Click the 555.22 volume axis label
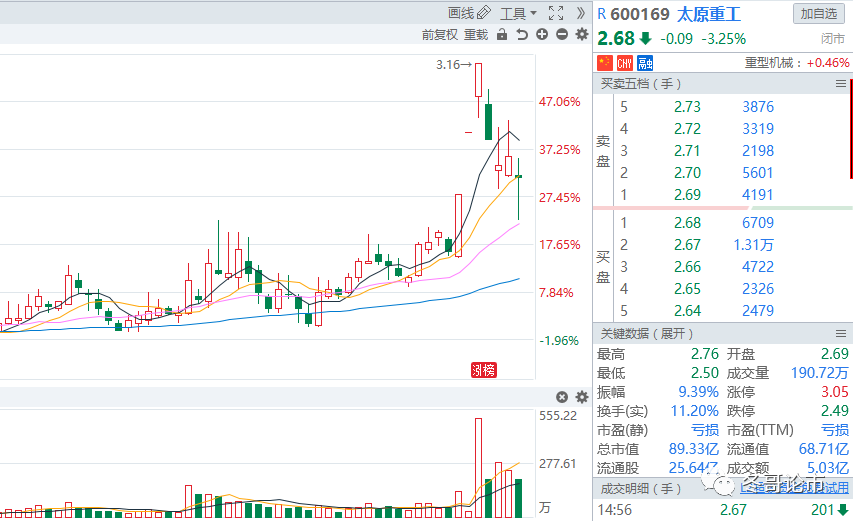The height and width of the screenshot is (521, 853). click(x=558, y=416)
